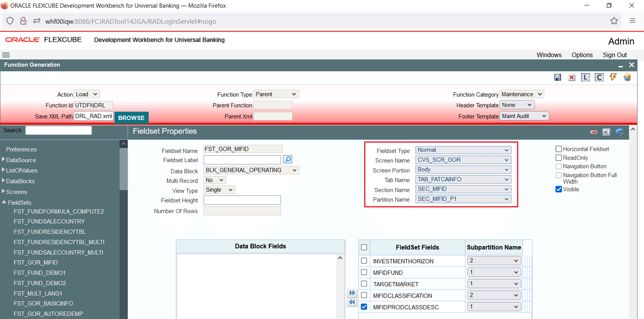Check the TARGETMARKET field checkbox
644x319 pixels.
364,284
